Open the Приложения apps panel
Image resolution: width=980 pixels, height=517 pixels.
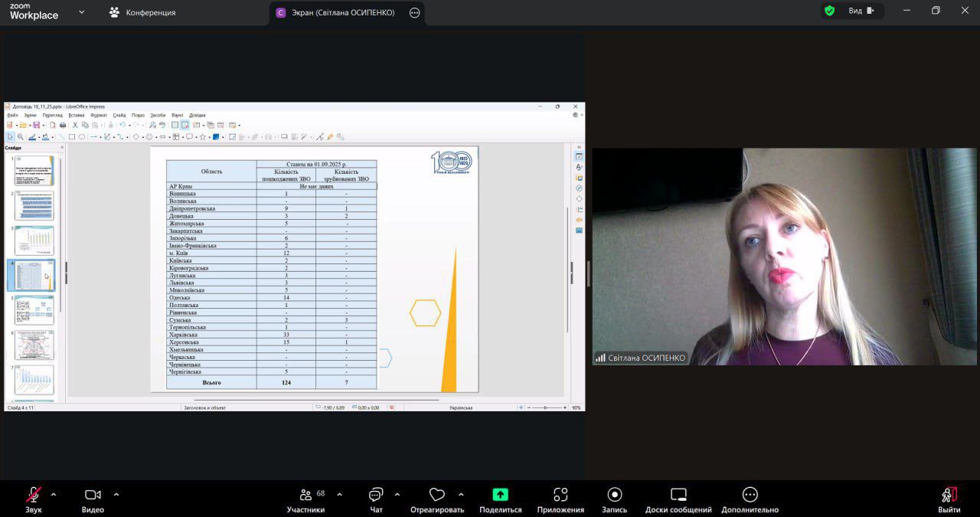(560, 496)
